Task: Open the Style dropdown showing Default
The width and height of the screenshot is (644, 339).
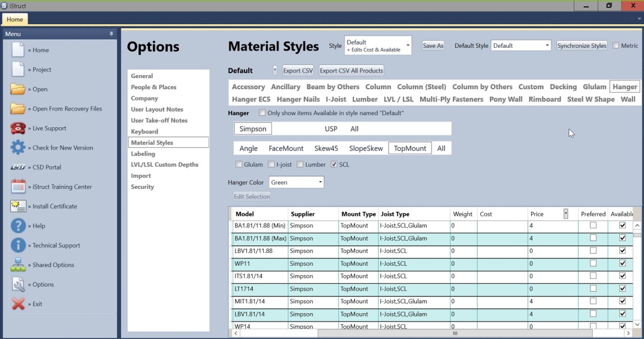Action: (x=378, y=45)
